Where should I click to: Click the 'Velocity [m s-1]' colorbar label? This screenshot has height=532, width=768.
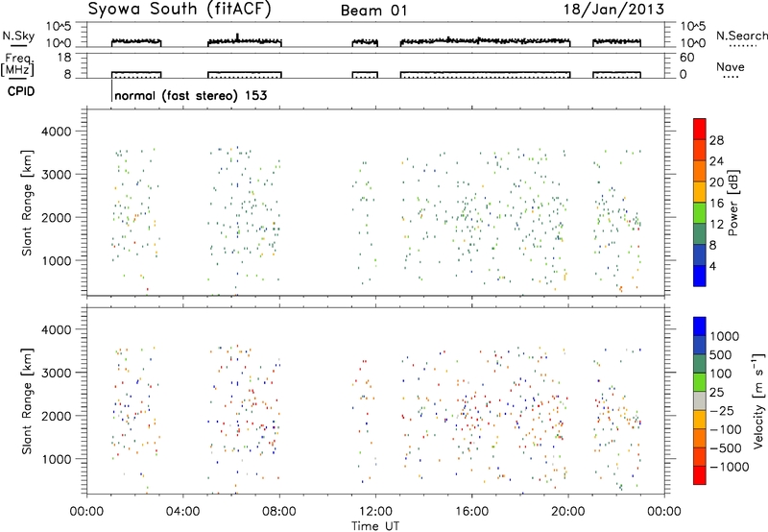pyautogui.click(x=758, y=400)
